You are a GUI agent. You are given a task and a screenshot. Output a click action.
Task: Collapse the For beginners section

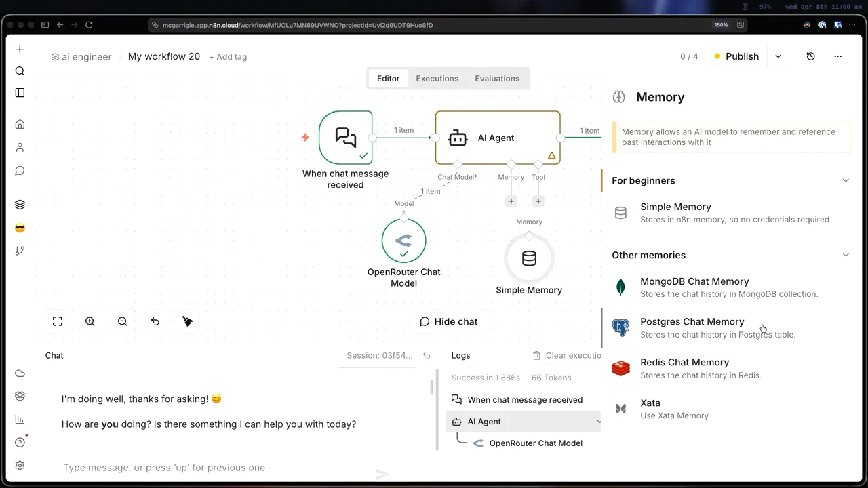[846, 180]
